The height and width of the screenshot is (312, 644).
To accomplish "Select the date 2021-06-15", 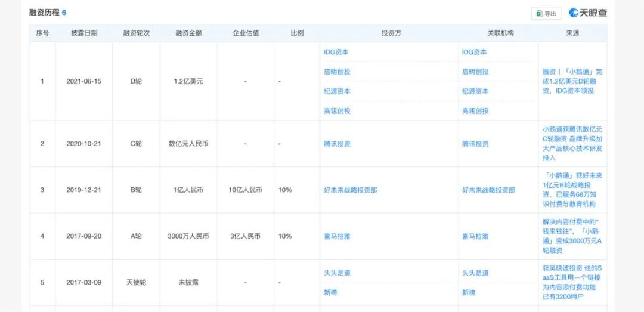I will click(84, 81).
